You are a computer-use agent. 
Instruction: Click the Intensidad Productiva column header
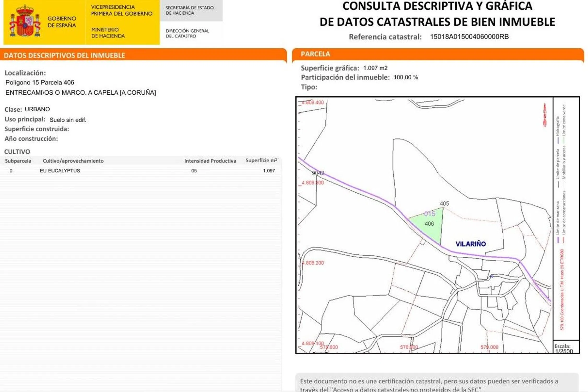[210, 161]
